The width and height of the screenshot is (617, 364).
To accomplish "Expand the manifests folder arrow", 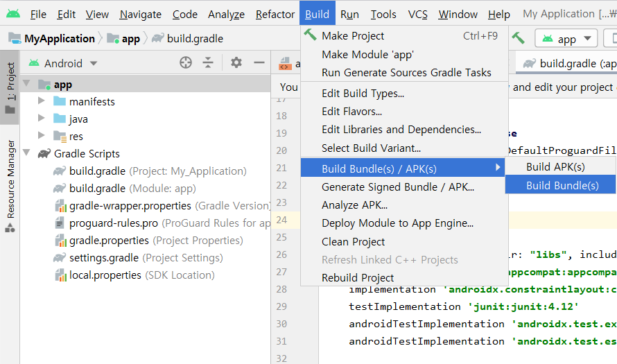I will point(41,101).
